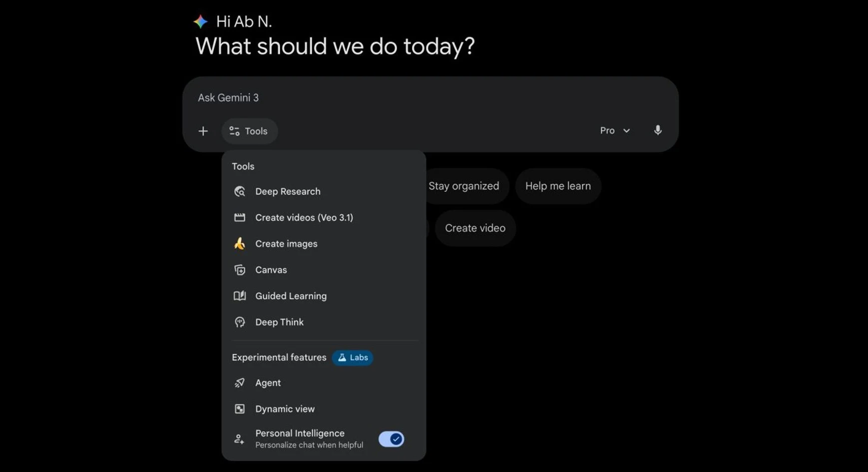Collapse the Tools menu button
This screenshot has height=472, width=868.
[249, 131]
